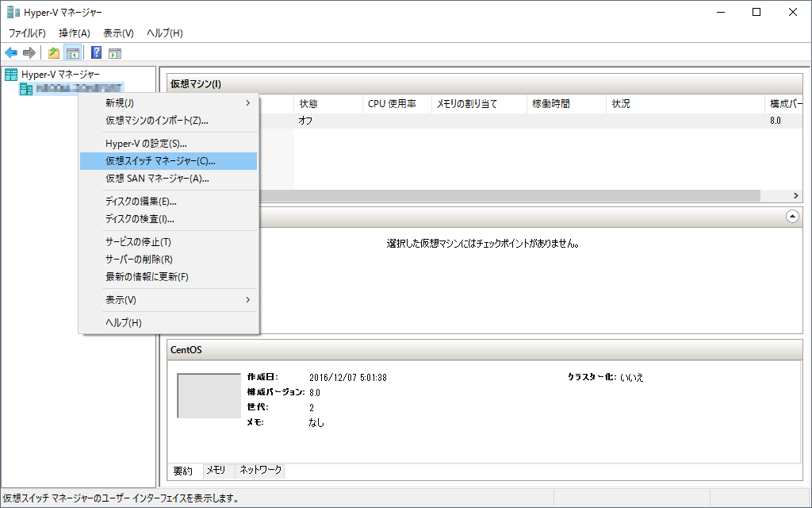Open Hyper-V の設定(S)... from context menu
The image size is (812, 508).
pyautogui.click(x=168, y=144)
